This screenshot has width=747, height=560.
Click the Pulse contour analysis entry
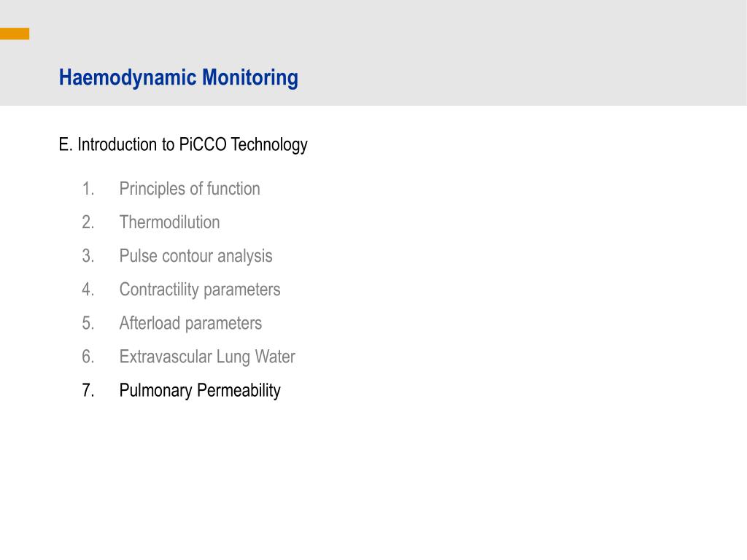click(196, 256)
